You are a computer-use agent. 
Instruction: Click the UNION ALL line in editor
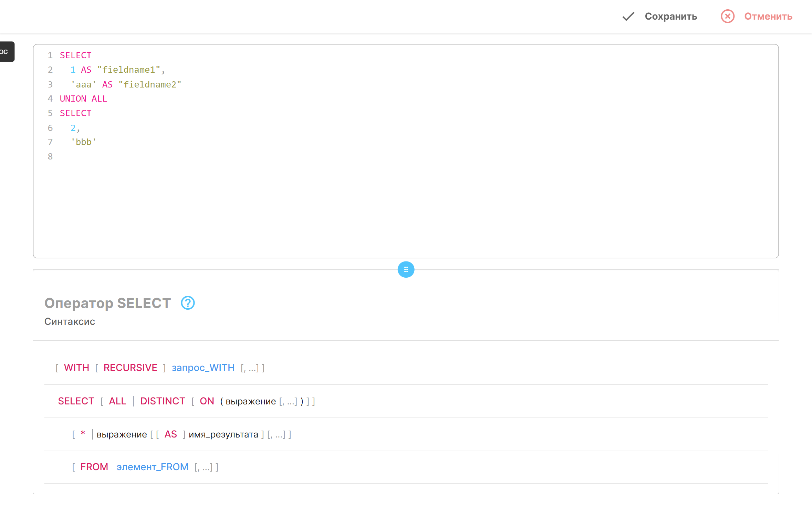[83, 99]
